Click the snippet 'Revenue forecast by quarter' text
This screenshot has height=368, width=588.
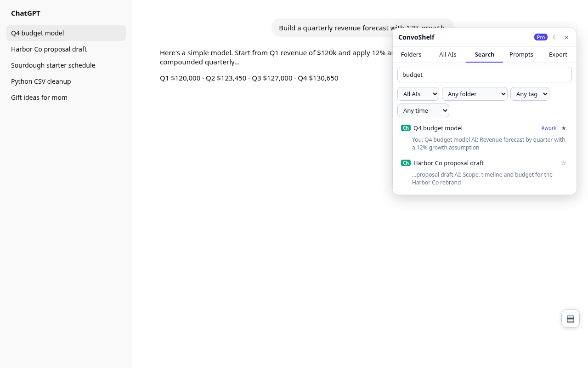point(489,144)
